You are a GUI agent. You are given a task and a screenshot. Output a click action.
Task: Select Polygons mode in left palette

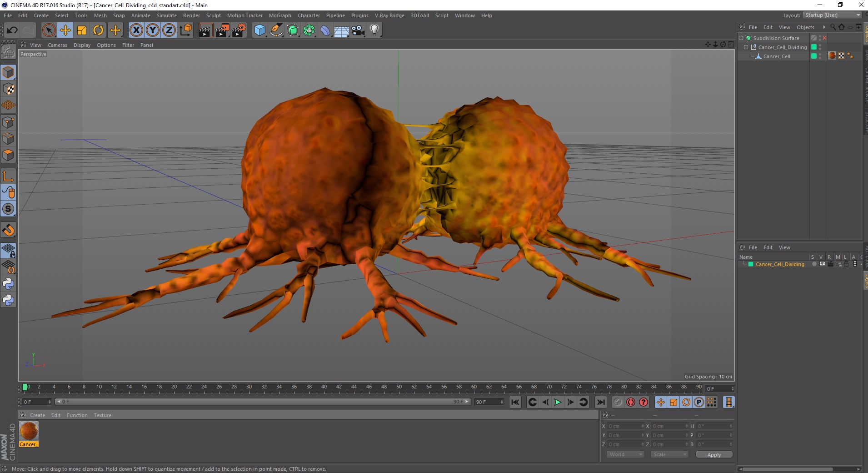[8, 155]
